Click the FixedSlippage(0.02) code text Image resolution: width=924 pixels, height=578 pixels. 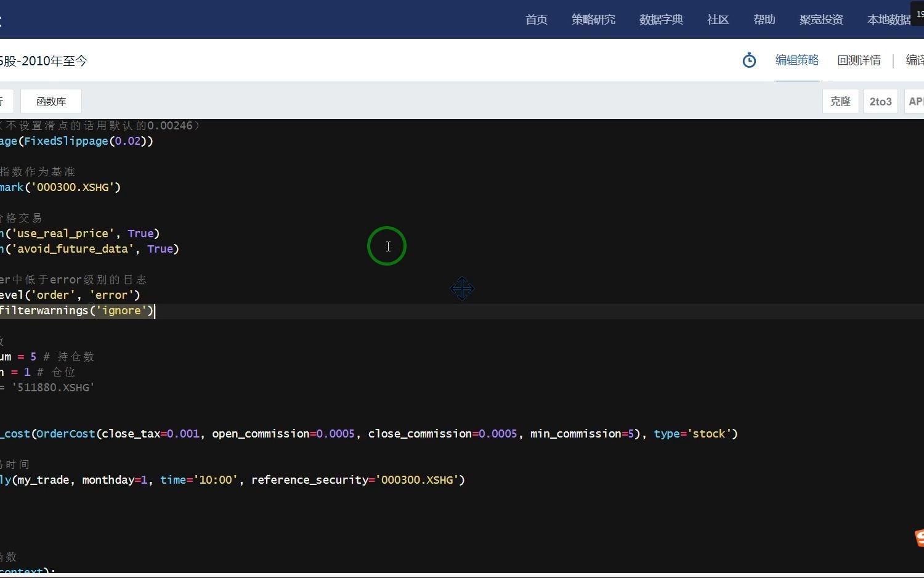pos(85,141)
